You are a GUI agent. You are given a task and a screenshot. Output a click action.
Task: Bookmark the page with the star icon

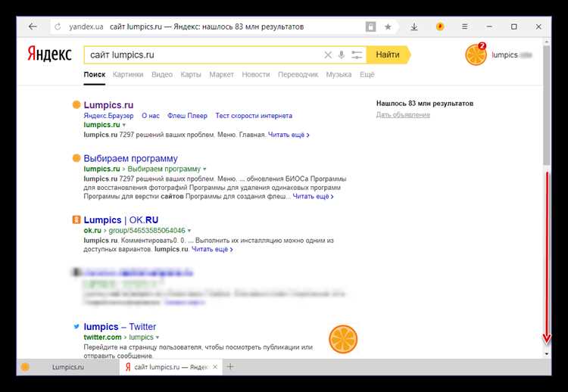(x=388, y=26)
